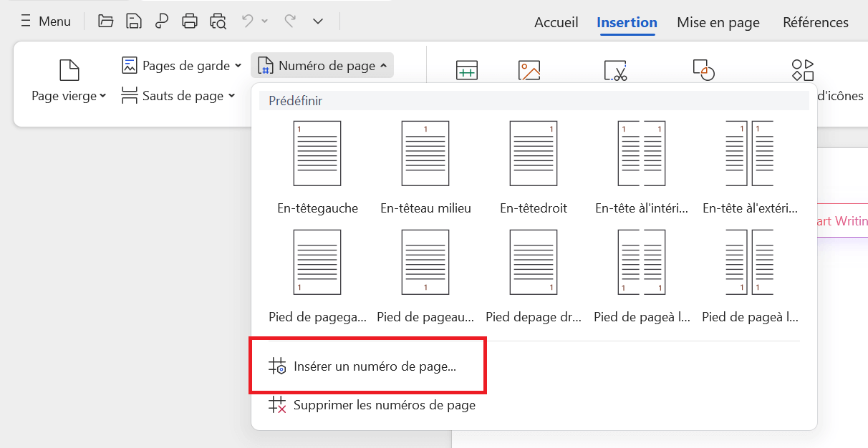Click the picture insert icon
868x448 pixels.
click(x=529, y=71)
